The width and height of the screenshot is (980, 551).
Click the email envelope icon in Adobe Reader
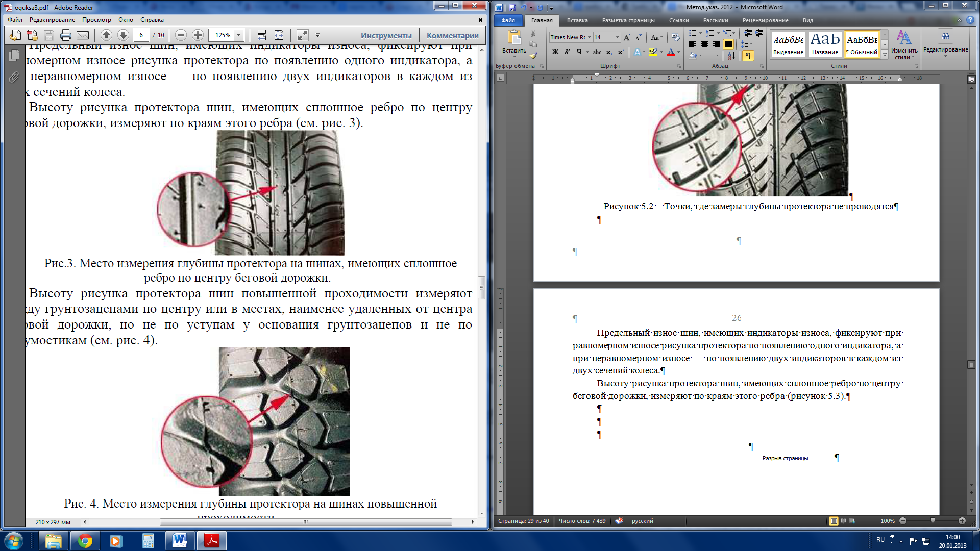83,35
